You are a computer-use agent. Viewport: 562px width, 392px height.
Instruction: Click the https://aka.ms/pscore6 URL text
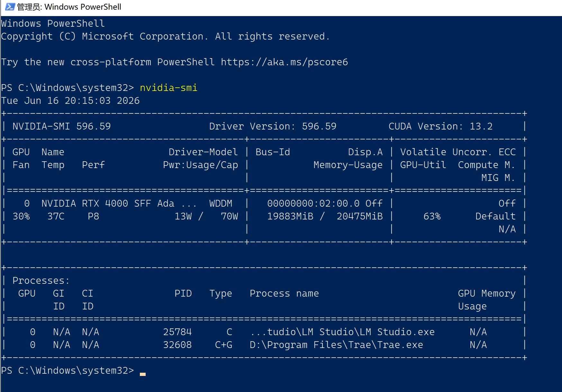pos(284,62)
